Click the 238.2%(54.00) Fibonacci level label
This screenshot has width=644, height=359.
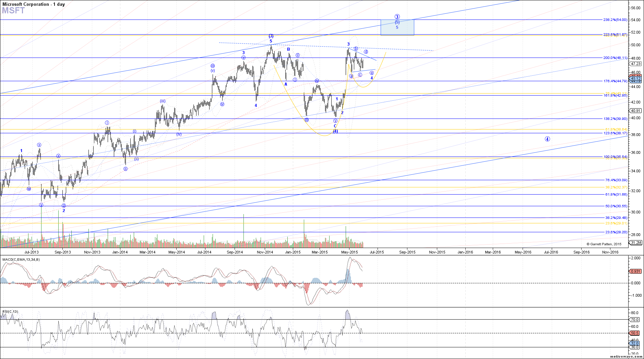tap(615, 20)
